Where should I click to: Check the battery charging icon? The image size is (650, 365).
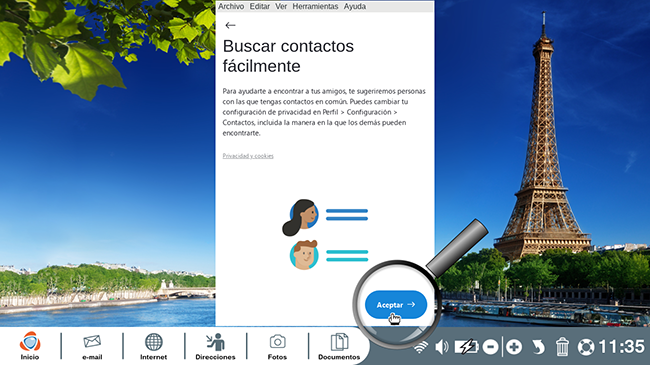(x=466, y=347)
